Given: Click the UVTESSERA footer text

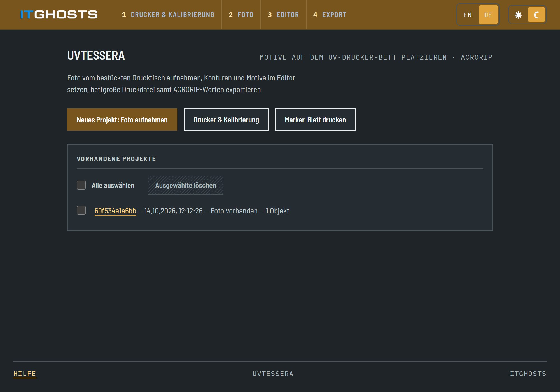Looking at the screenshot, I should (273, 374).
